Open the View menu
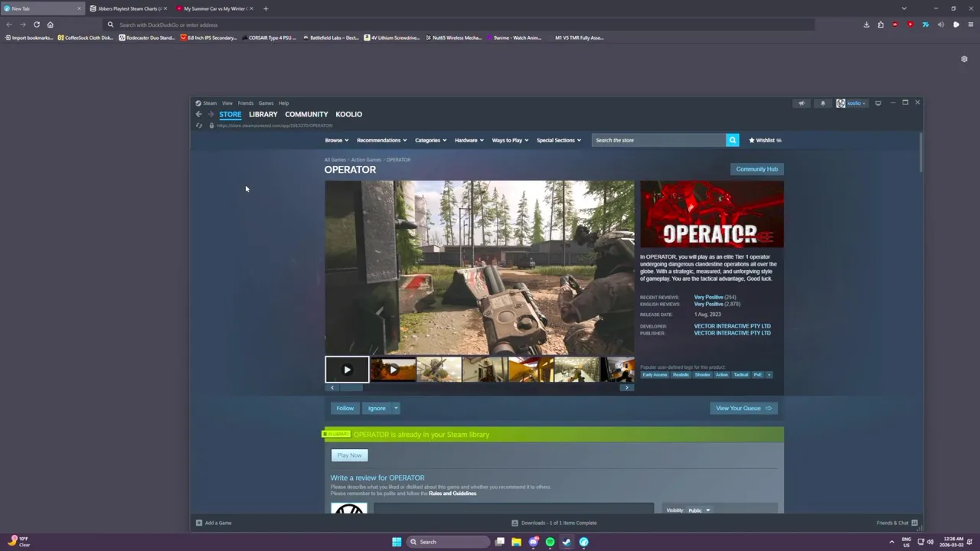Viewport: 980px width, 551px height. point(227,103)
